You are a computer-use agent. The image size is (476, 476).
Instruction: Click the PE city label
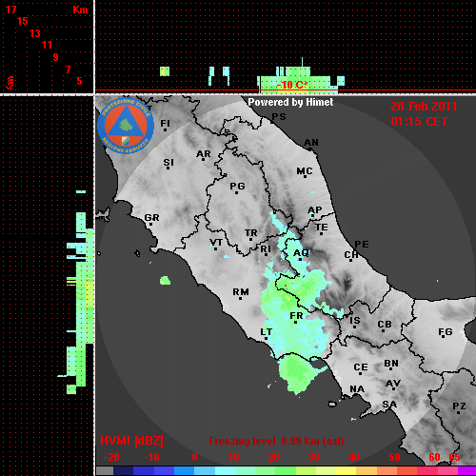click(362, 244)
